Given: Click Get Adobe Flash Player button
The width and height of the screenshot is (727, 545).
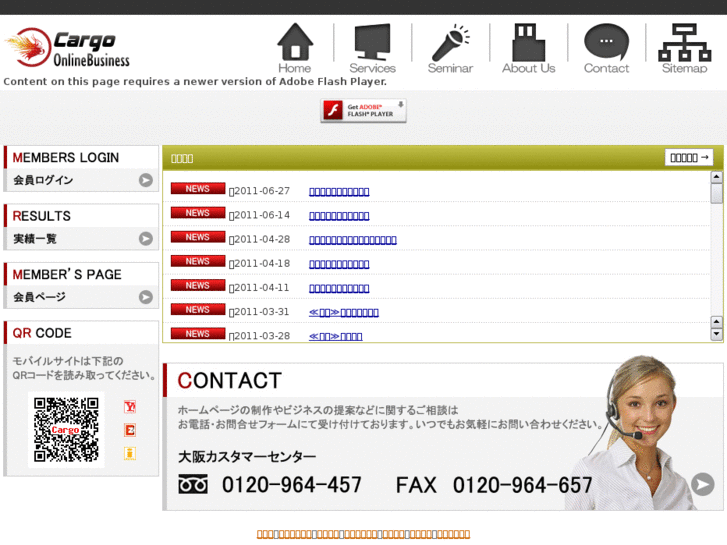Looking at the screenshot, I should tap(364, 110).
